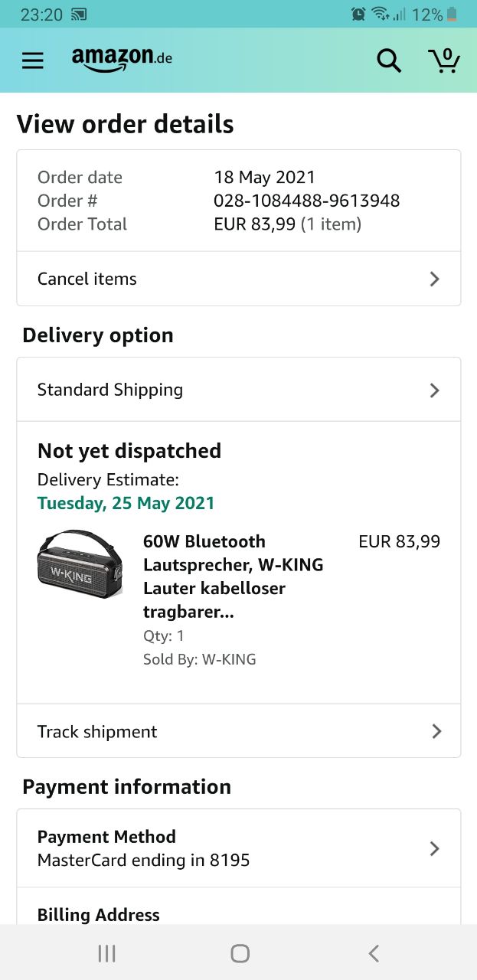Tap the Amazon.de logo
This screenshot has width=477, height=980.
pos(122,60)
